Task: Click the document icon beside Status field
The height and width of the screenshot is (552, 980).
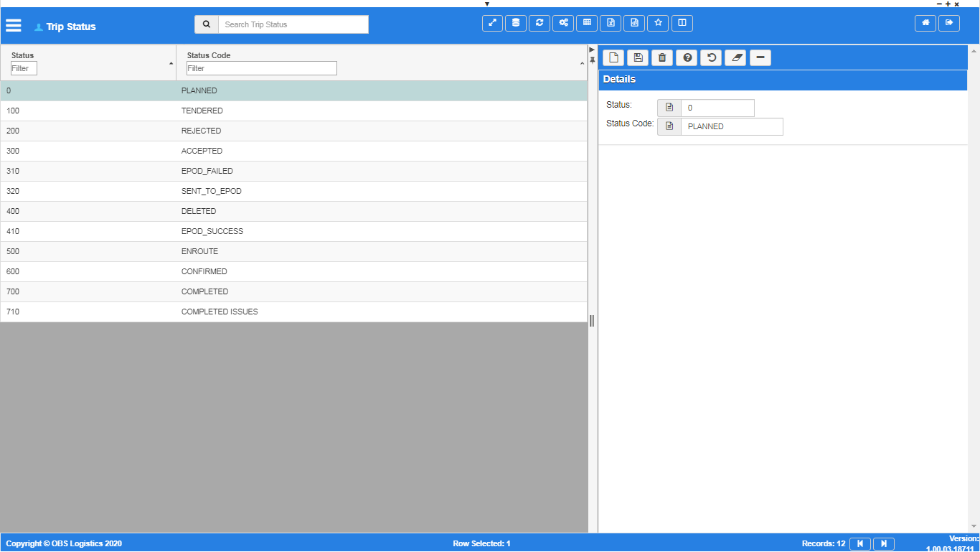Action: 669,108
